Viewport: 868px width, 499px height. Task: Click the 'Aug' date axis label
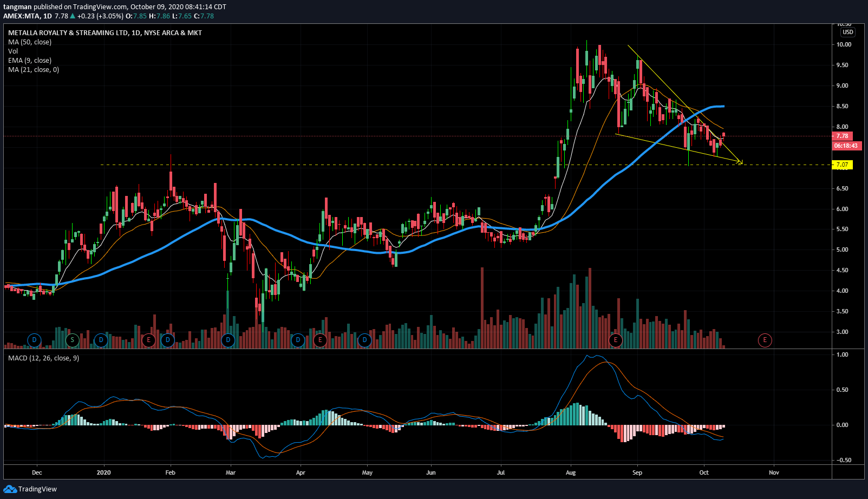[570, 472]
